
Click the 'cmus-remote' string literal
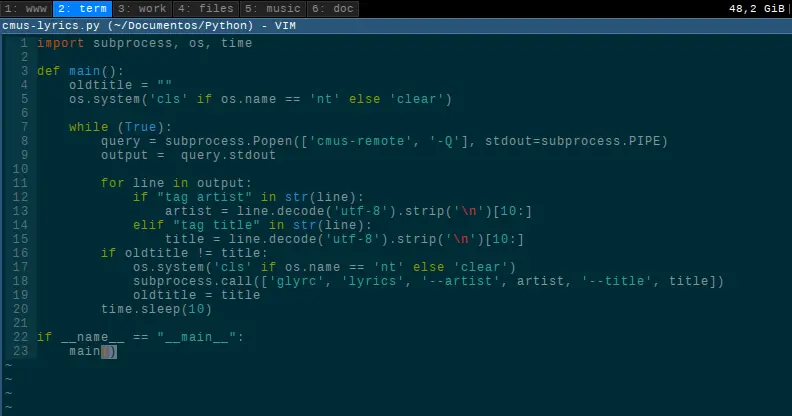pyautogui.click(x=359, y=141)
